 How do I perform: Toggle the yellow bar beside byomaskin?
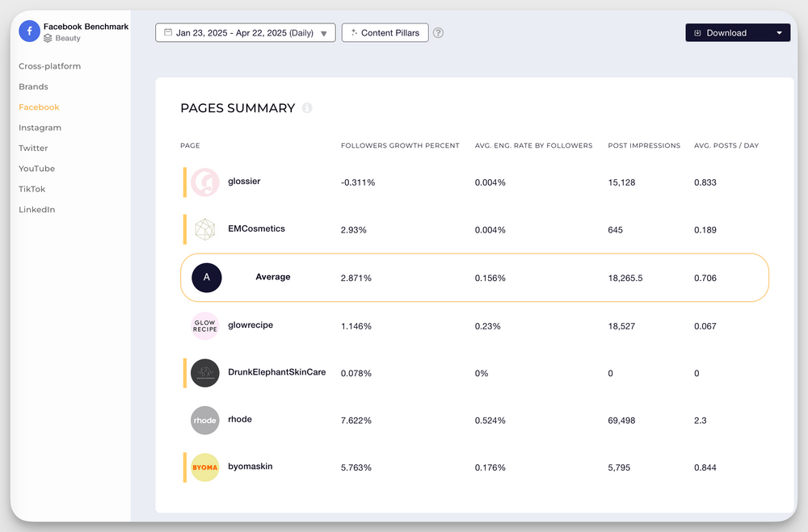[x=183, y=467]
